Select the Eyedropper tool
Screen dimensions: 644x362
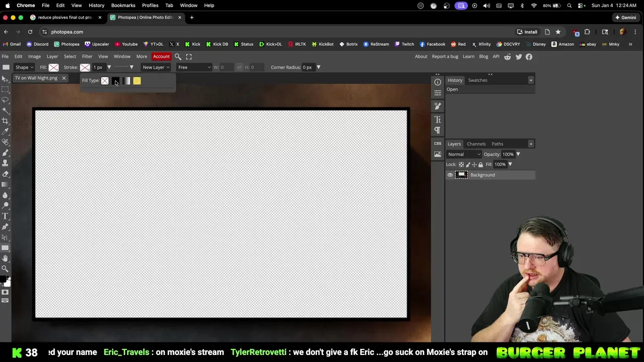coord(5,132)
